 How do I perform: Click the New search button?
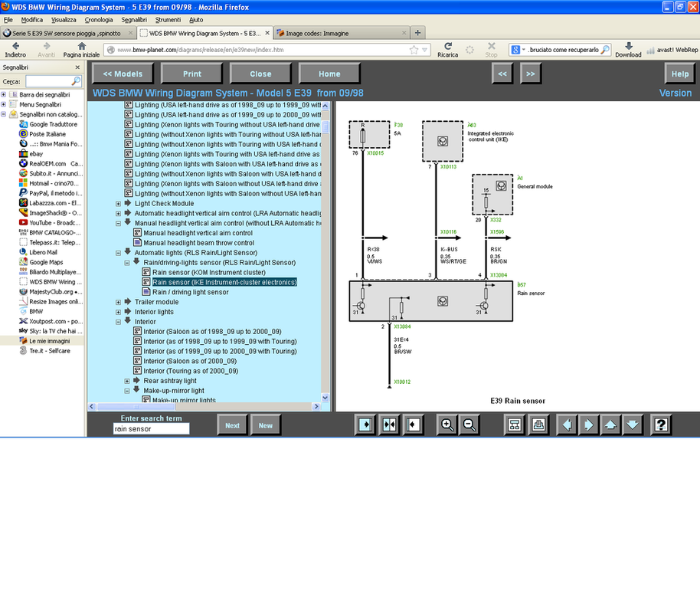266,425
